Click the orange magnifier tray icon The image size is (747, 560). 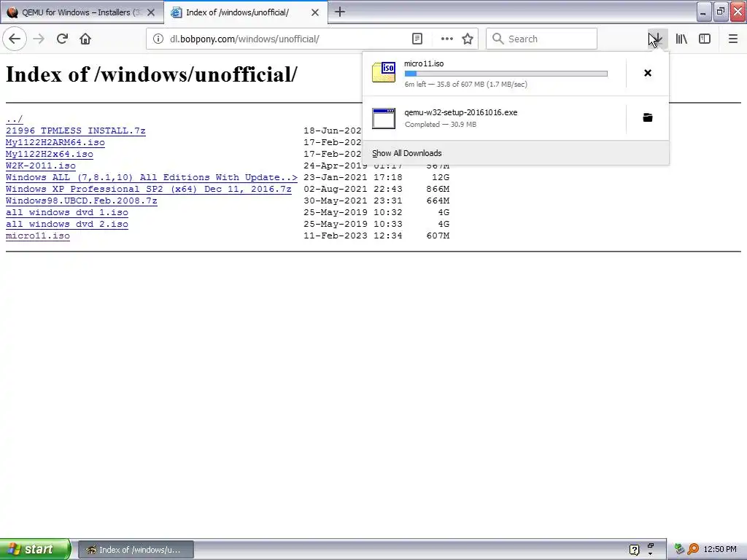[693, 549]
